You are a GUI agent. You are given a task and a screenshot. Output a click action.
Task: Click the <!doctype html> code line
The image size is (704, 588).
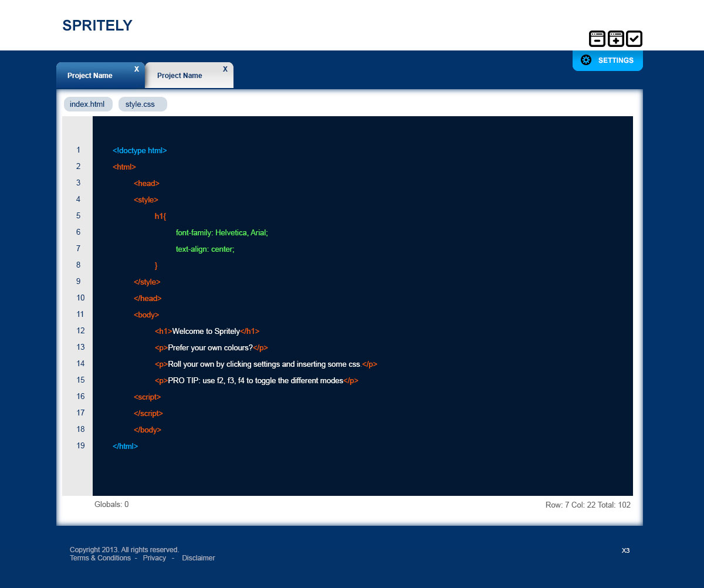click(140, 151)
